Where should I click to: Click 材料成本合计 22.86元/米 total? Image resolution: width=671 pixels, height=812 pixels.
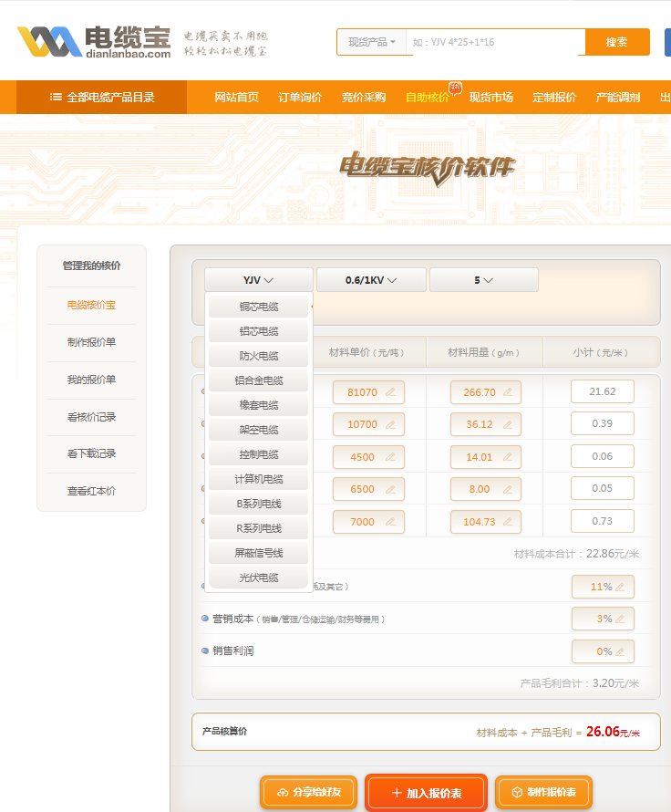(576, 554)
